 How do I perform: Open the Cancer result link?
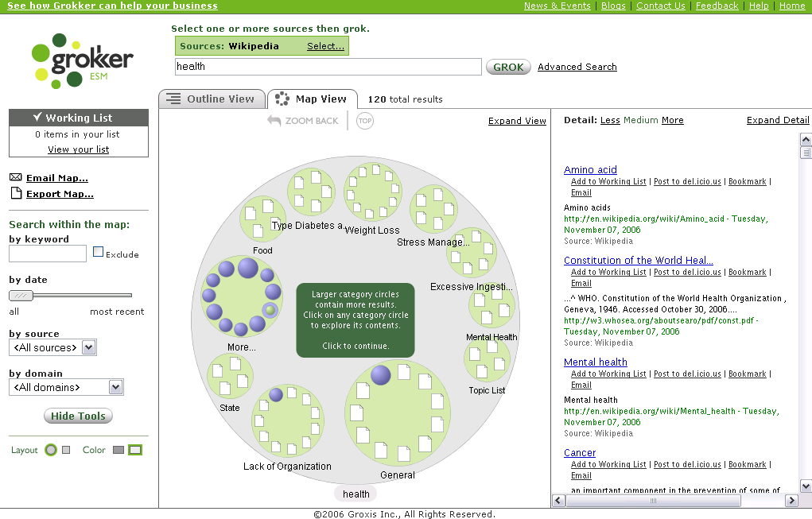[x=580, y=452]
